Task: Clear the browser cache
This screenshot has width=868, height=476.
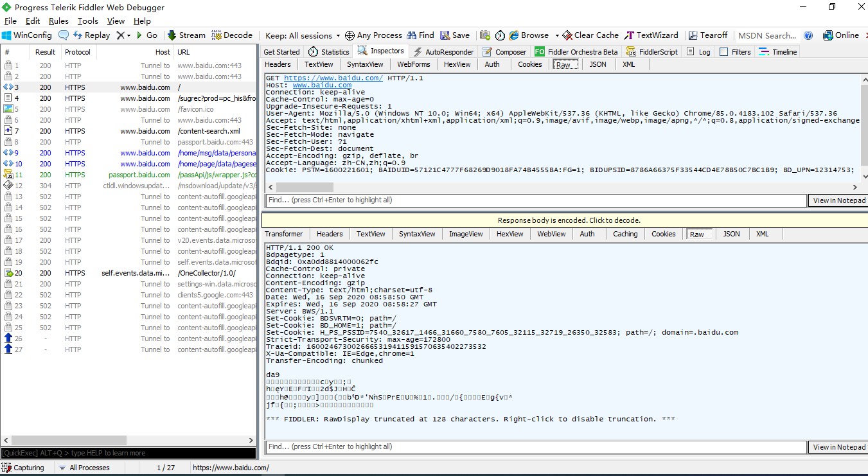Action: (x=590, y=35)
